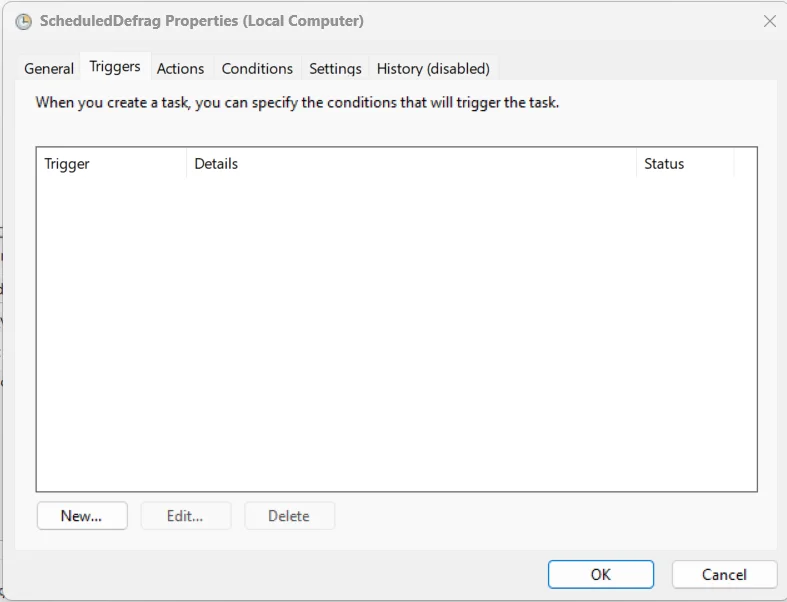
Task: Click the Trigger column header
Action: coord(111,164)
